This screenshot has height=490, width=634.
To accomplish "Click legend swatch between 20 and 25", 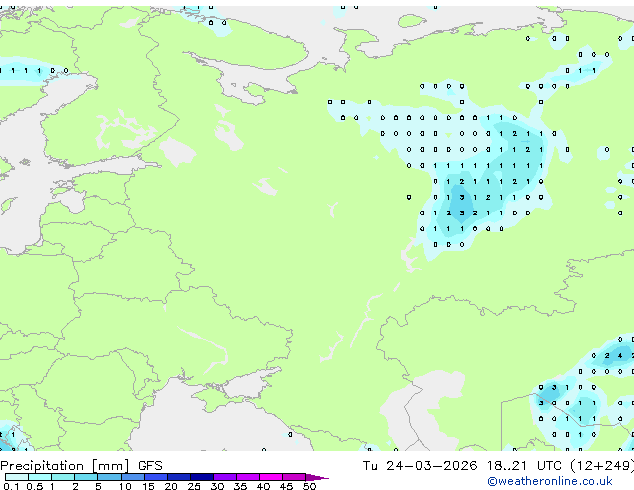I will [179, 477].
